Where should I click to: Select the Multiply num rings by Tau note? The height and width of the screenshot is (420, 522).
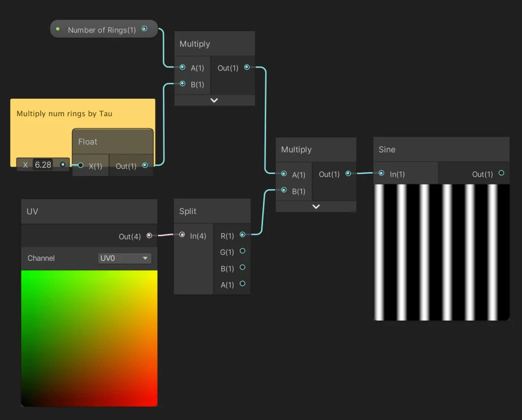64,113
